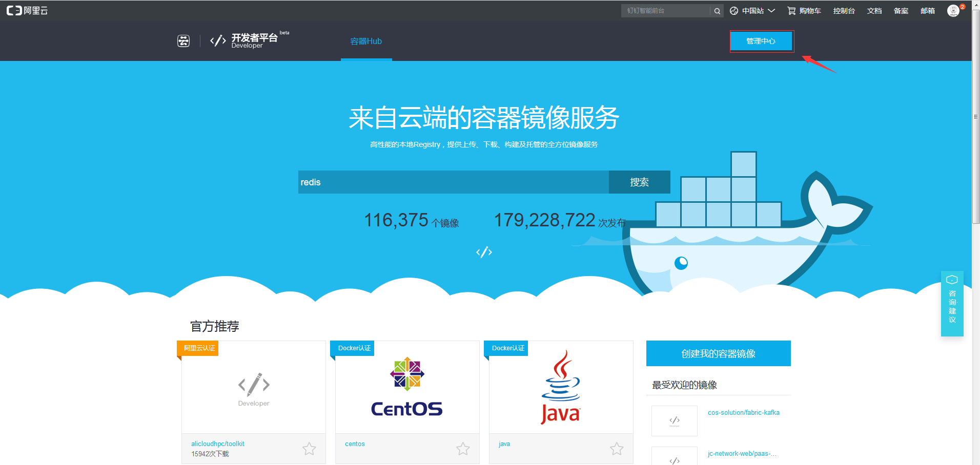Click the code symbol under the statistics
The height and width of the screenshot is (465, 980).
pos(484,252)
